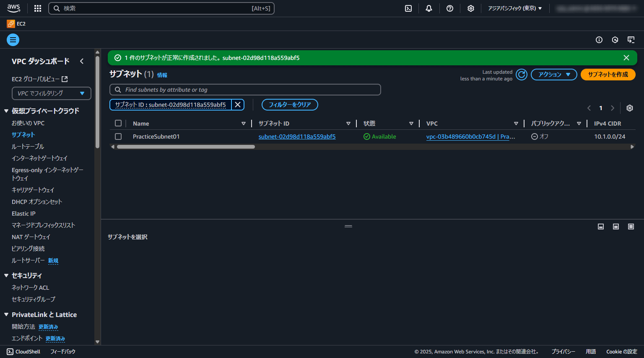Open the vpc-03b489660b0cb745d link
This screenshot has height=358, width=644.
pos(470,137)
